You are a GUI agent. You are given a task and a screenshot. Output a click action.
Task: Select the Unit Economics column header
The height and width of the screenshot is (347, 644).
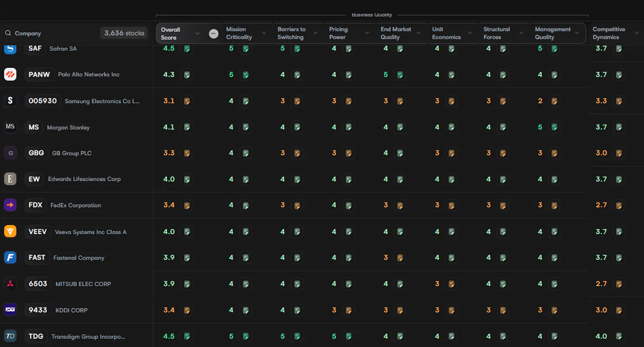point(446,33)
